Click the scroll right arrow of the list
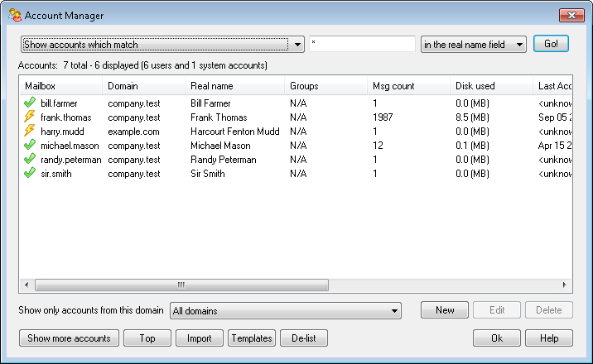 coord(566,285)
